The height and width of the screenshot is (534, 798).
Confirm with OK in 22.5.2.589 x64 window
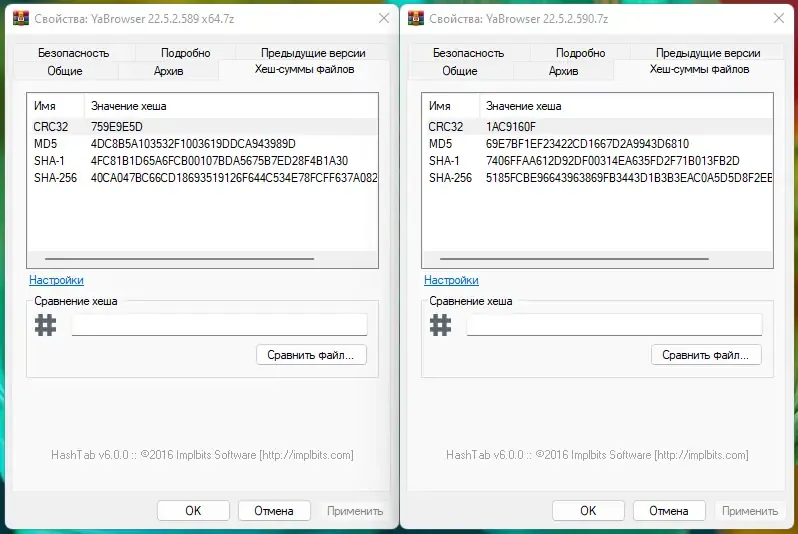193,511
